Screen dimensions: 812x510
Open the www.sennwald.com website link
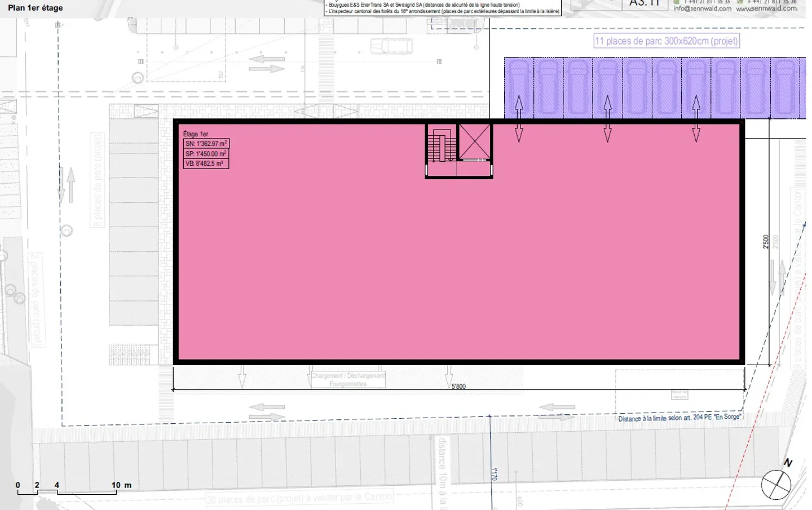point(766,8)
